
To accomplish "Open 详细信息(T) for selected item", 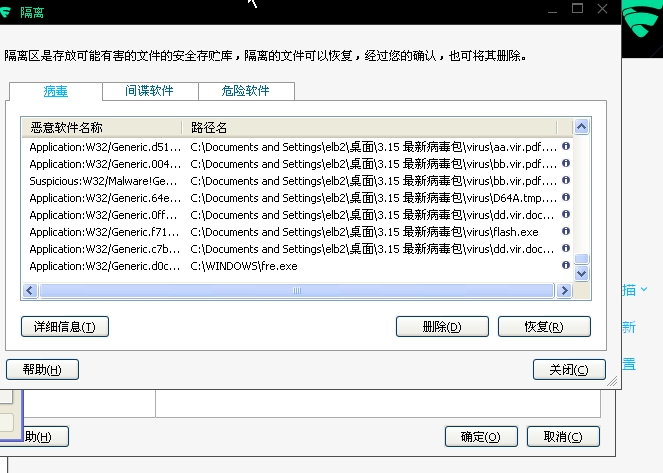I will (64, 327).
